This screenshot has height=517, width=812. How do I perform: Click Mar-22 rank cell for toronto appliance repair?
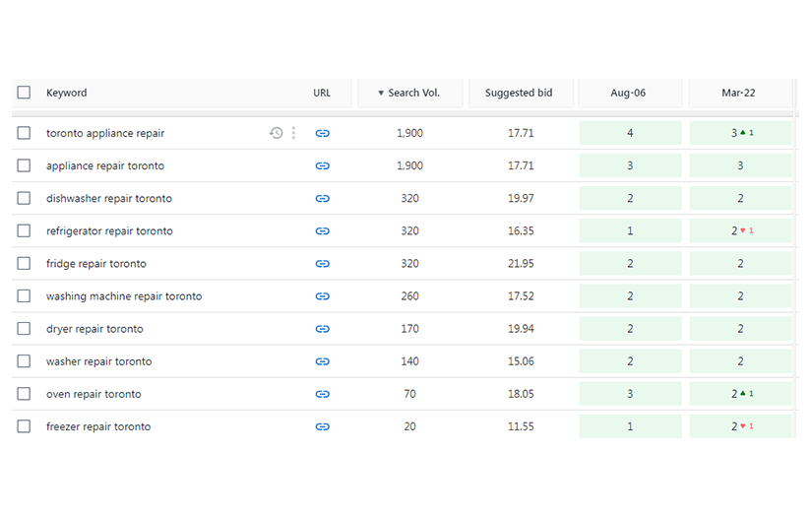tap(740, 133)
